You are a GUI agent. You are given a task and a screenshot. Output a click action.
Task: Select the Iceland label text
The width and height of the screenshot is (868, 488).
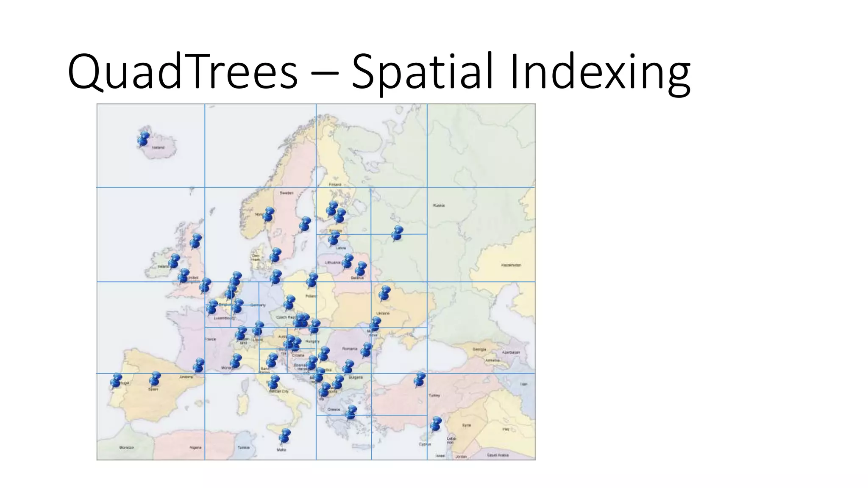158,147
